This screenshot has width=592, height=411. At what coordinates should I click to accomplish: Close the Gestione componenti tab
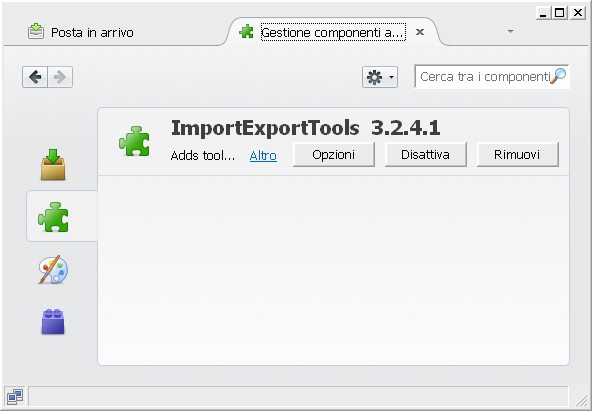(x=420, y=32)
